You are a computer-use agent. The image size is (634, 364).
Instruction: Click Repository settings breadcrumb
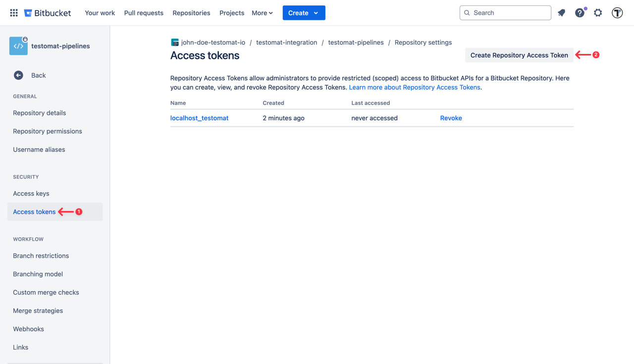(423, 43)
